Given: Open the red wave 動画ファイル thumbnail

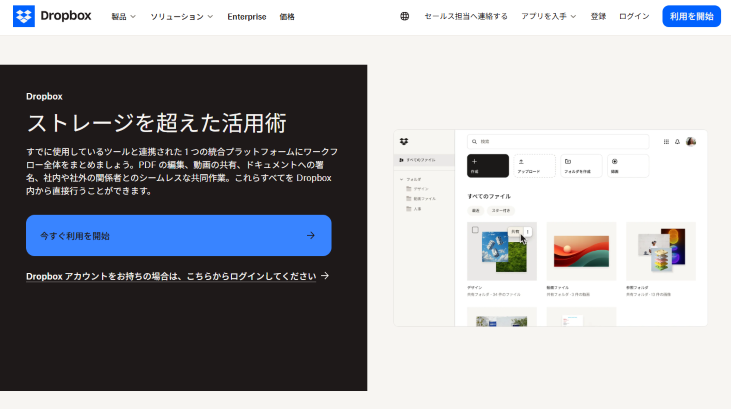Looking at the screenshot, I should [581, 251].
